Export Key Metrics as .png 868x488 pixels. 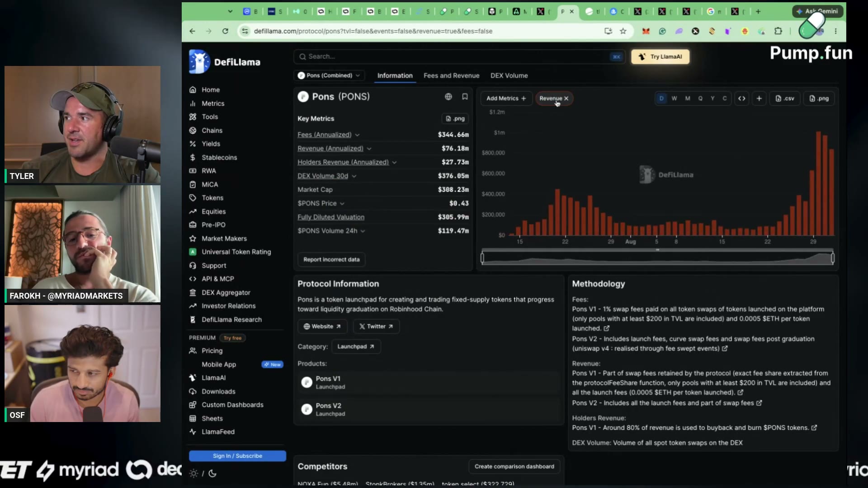[x=455, y=118]
